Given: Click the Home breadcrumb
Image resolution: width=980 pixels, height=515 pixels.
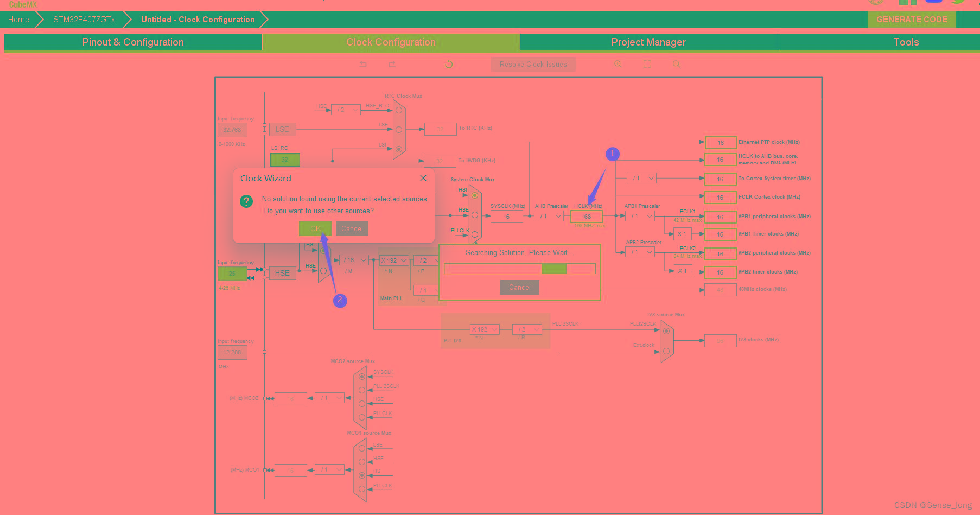Looking at the screenshot, I should [x=18, y=19].
